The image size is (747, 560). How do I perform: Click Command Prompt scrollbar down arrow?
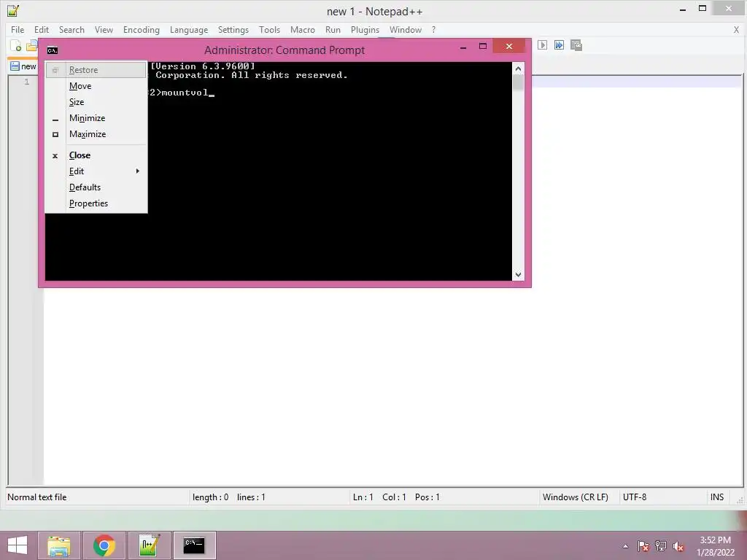(519, 275)
